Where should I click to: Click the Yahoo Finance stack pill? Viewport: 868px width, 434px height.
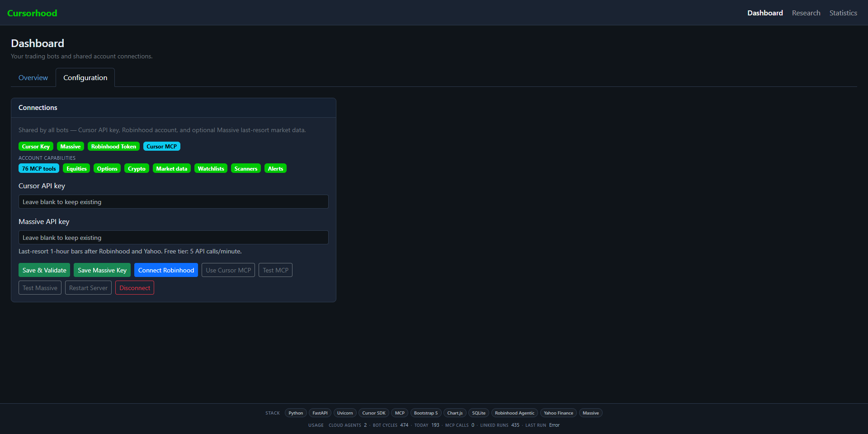(x=558, y=413)
